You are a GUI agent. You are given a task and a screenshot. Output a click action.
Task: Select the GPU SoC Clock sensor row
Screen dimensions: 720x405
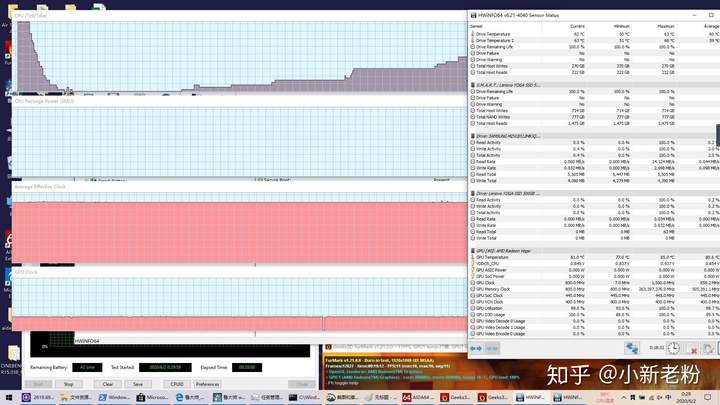pyautogui.click(x=595, y=295)
